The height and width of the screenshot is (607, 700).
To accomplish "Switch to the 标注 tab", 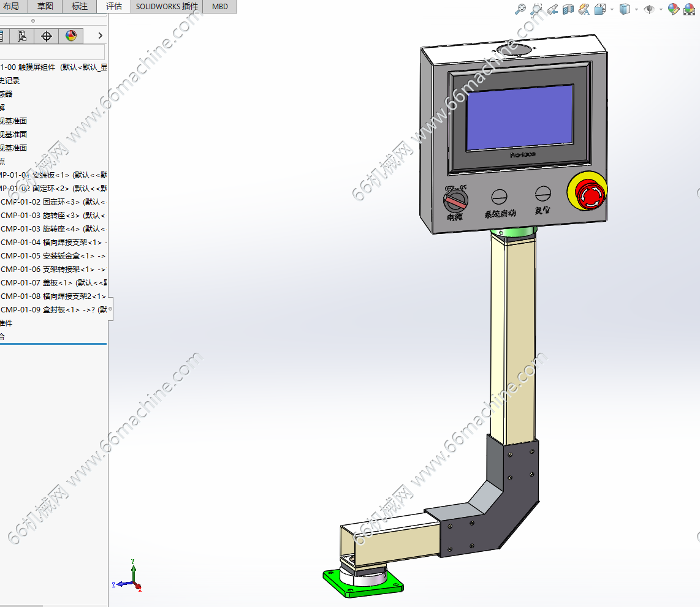I will [80, 6].
